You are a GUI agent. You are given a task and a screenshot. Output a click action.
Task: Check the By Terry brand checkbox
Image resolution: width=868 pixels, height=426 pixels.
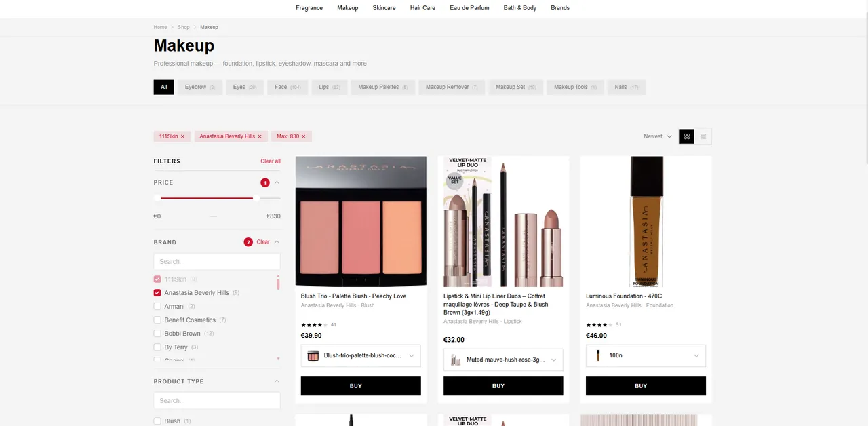coord(157,347)
